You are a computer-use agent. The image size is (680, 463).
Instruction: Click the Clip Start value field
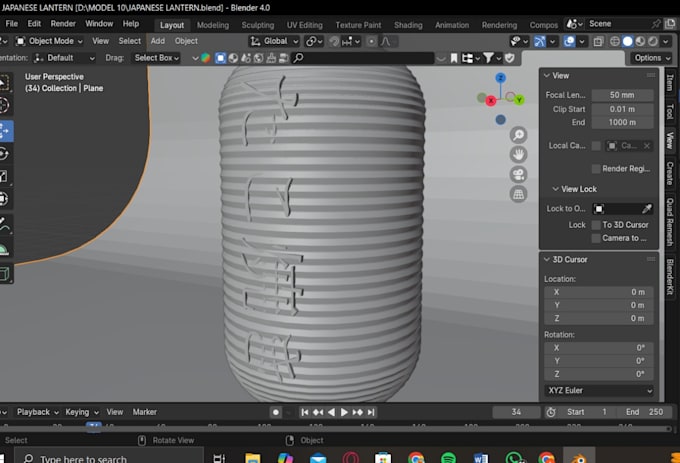tap(622, 109)
